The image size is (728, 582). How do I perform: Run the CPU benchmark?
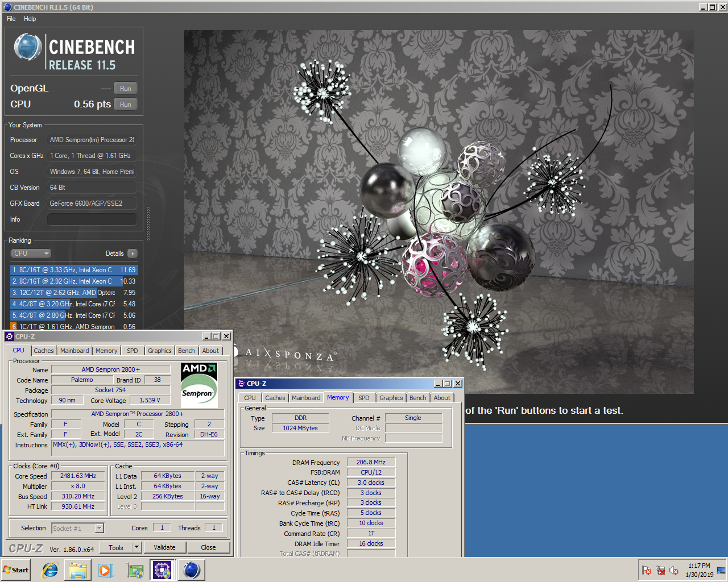point(126,105)
